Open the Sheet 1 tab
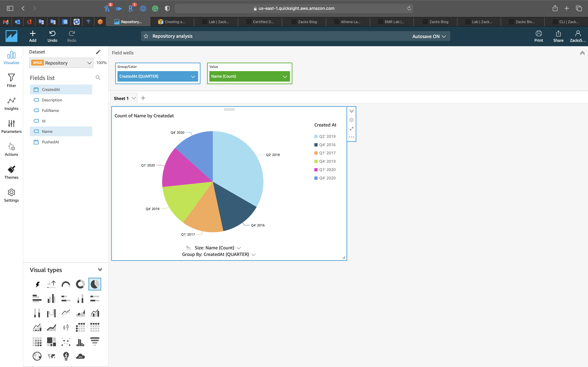The width and height of the screenshot is (588, 367). 121,98
